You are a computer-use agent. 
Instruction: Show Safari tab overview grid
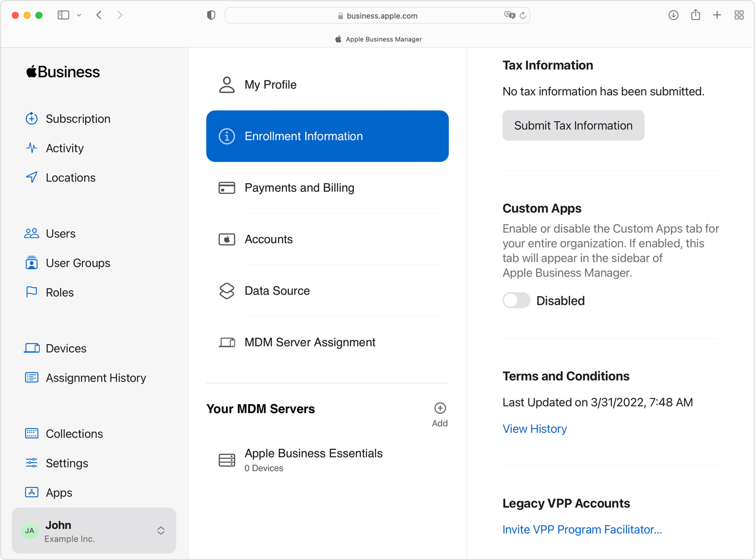(739, 15)
